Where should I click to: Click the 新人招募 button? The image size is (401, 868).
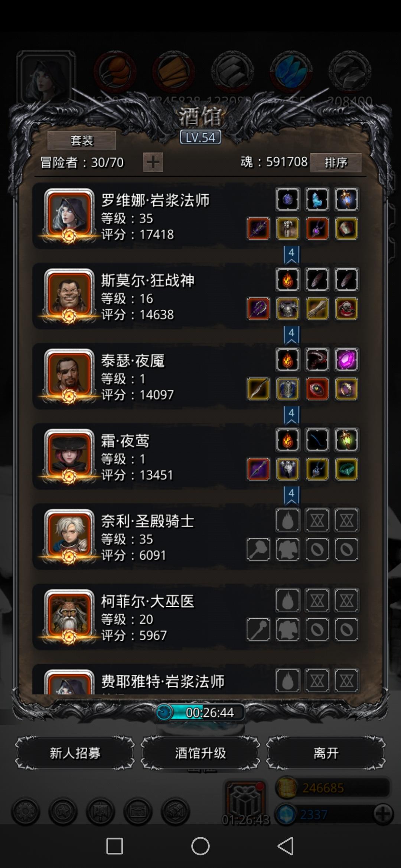(x=75, y=753)
